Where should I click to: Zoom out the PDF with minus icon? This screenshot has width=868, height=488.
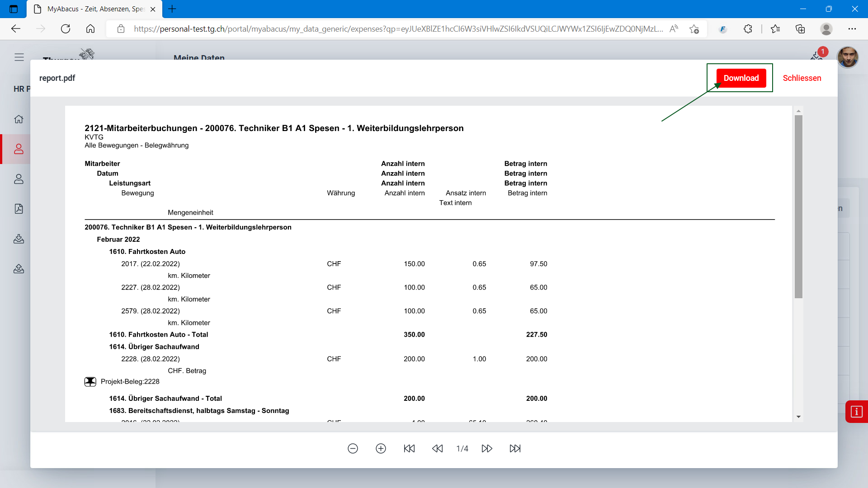tap(353, 448)
